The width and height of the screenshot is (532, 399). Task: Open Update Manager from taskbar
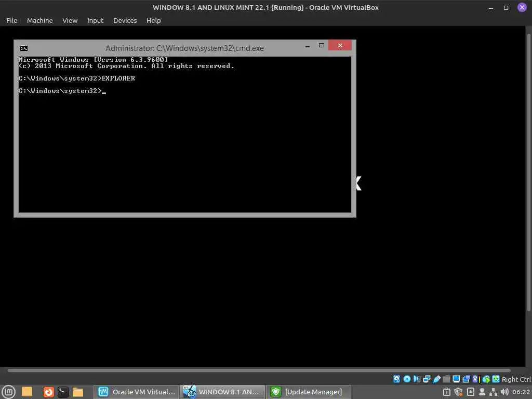click(x=309, y=392)
